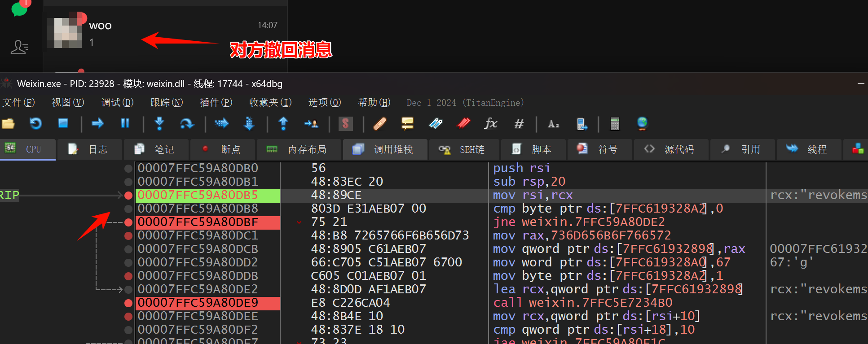Click the Step Over toolbar icon
The height and width of the screenshot is (344, 868).
click(187, 123)
